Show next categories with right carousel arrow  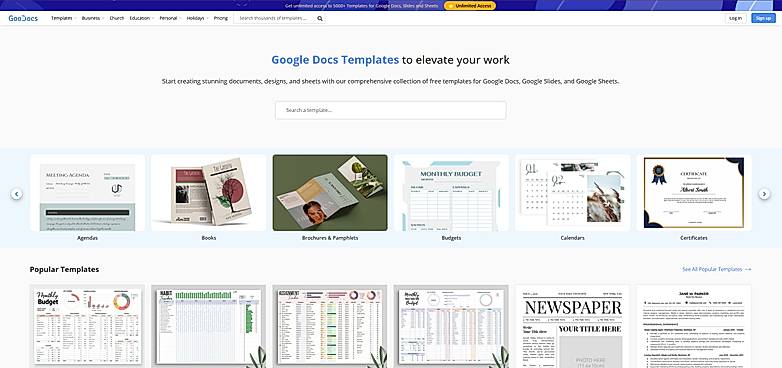coord(765,193)
